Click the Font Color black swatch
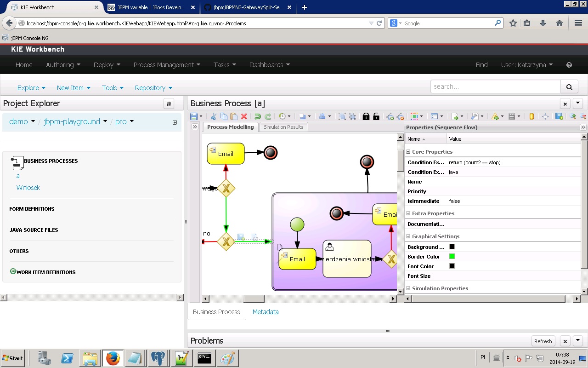The image size is (588, 368). coord(452,266)
